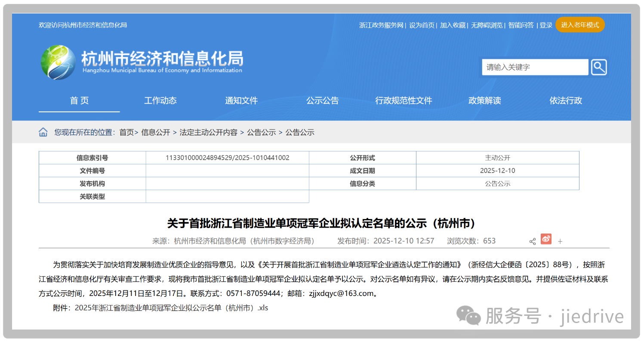Image resolution: width=644 pixels, height=342 pixels.
Task: Click the search magnifier icon
Action: coord(598,67)
